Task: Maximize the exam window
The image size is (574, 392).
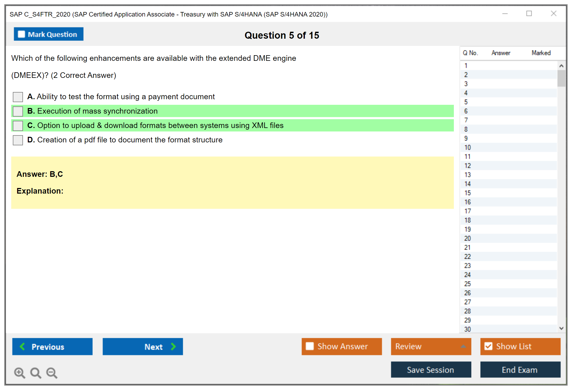Action: pyautogui.click(x=529, y=14)
